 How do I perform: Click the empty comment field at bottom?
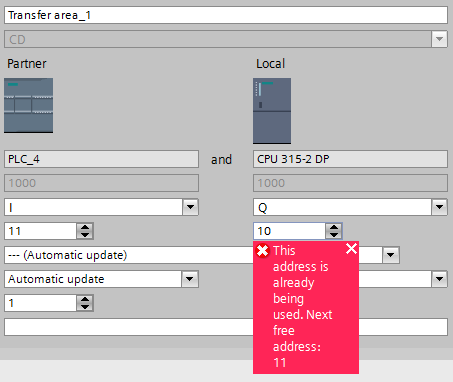click(x=226, y=327)
